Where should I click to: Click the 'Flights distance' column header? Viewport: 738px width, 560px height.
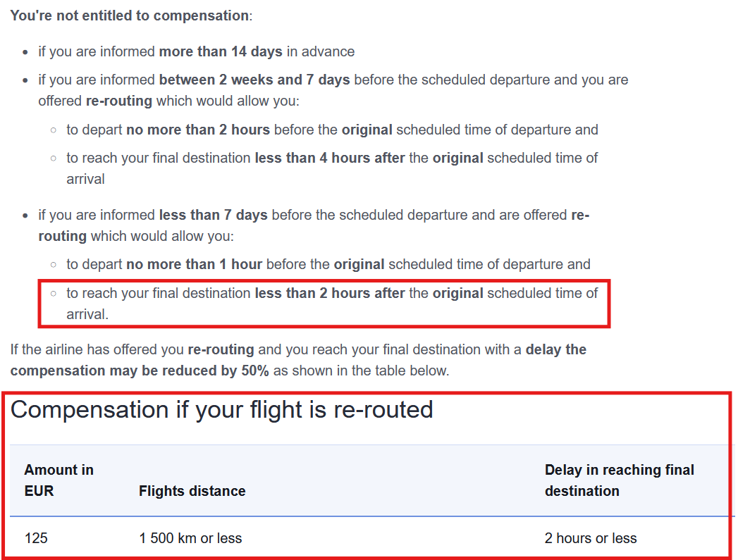click(x=192, y=491)
